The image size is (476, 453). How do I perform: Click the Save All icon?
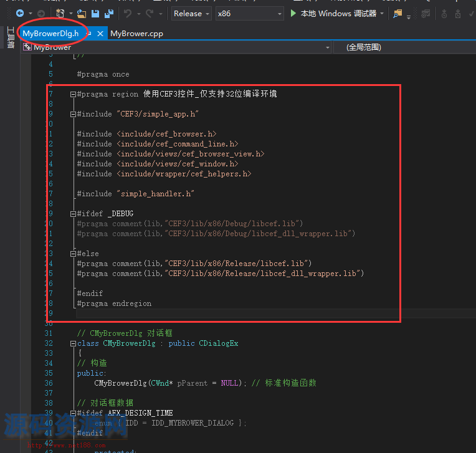[x=109, y=14]
